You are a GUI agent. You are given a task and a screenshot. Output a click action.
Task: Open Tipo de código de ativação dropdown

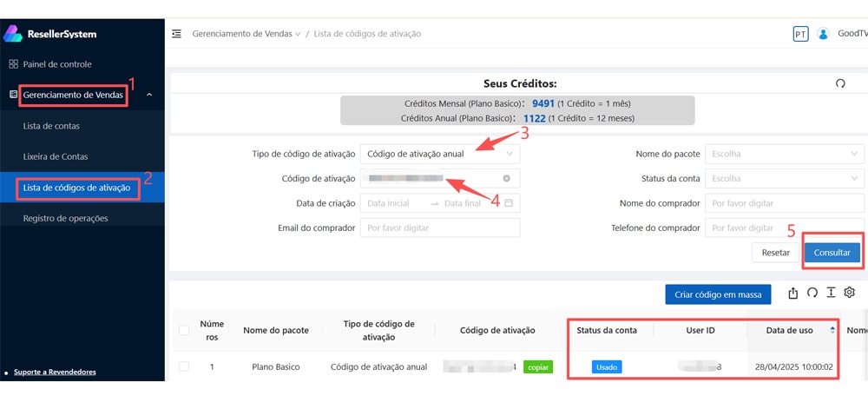pyautogui.click(x=440, y=154)
